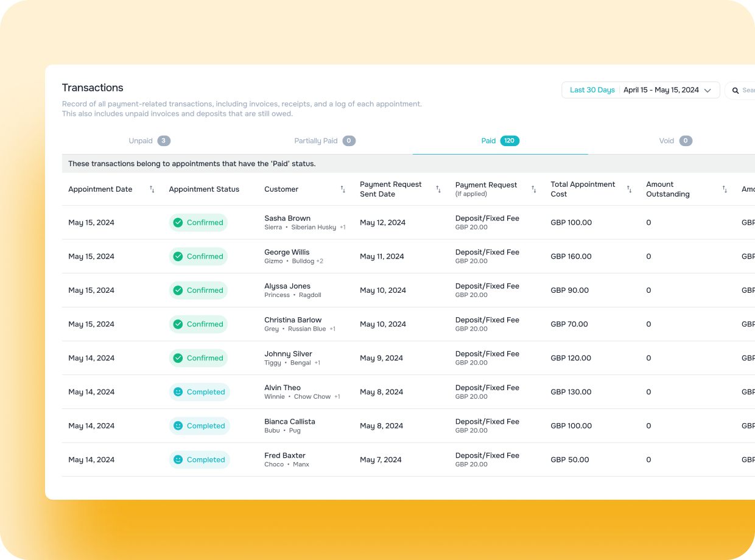Open the date range dropdown chevron

point(708,90)
